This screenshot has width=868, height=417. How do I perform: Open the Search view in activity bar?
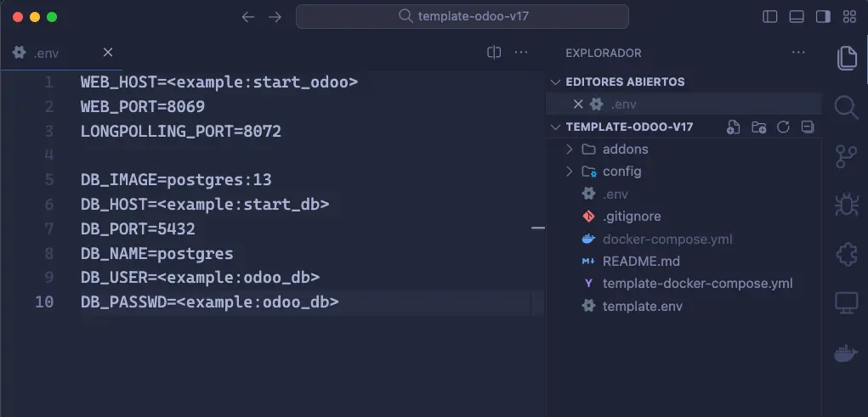coord(847,107)
